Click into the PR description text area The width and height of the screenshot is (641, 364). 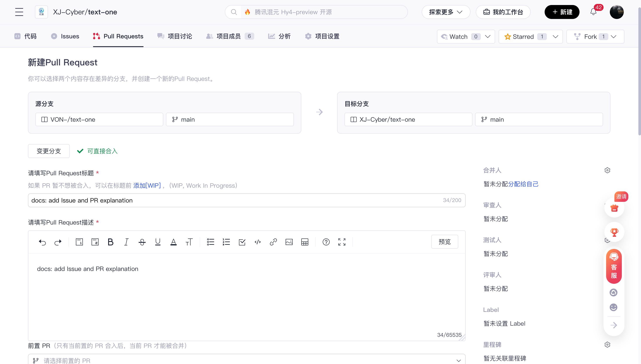tap(247, 297)
